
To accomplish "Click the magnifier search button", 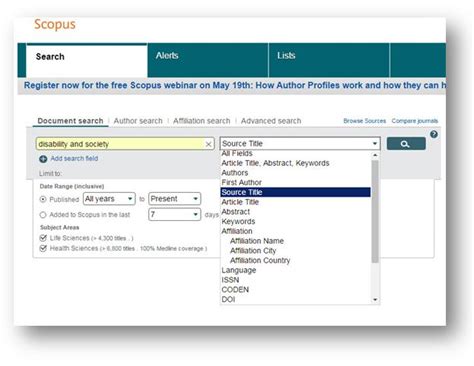I will pos(406,144).
